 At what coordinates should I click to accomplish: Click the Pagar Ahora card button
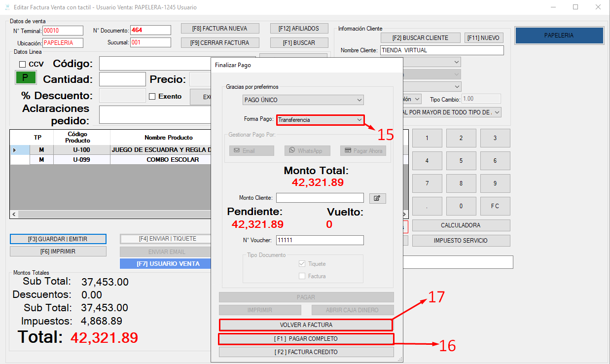coord(362,151)
